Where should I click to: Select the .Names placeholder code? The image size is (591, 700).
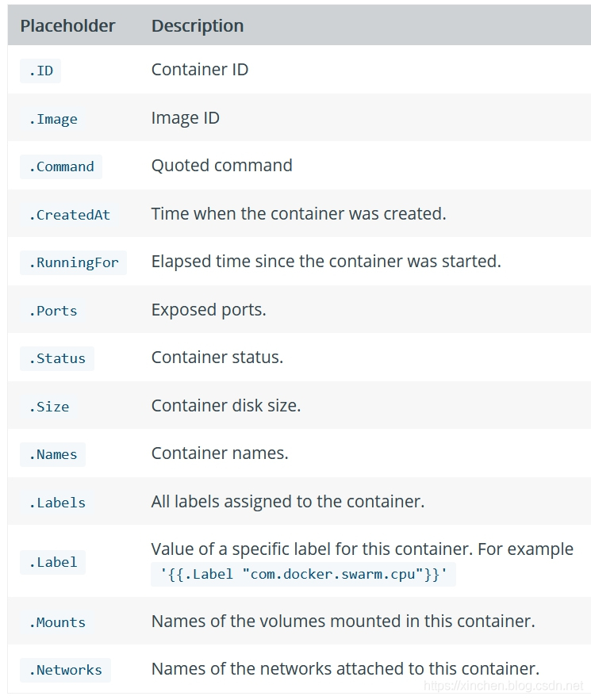click(53, 454)
